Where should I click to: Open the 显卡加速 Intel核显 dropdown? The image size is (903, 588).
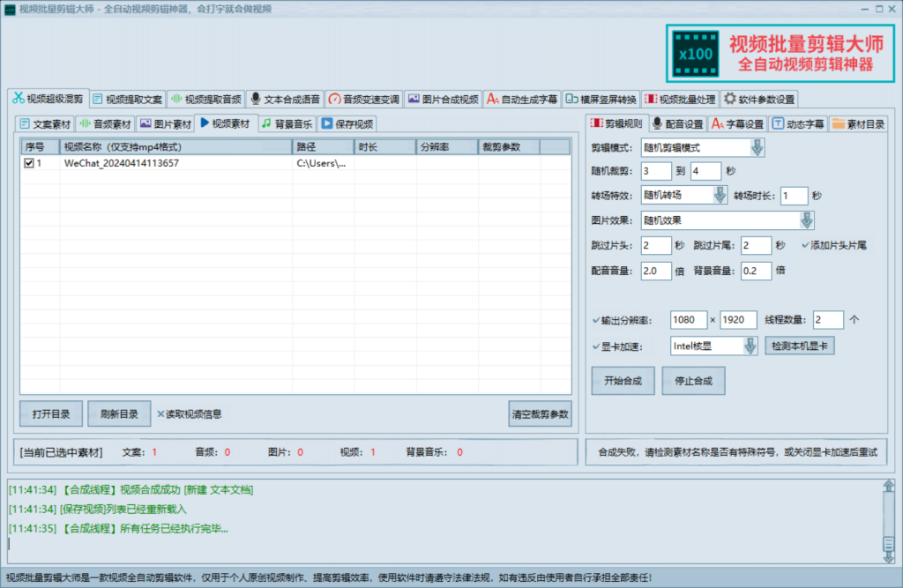tap(750, 346)
